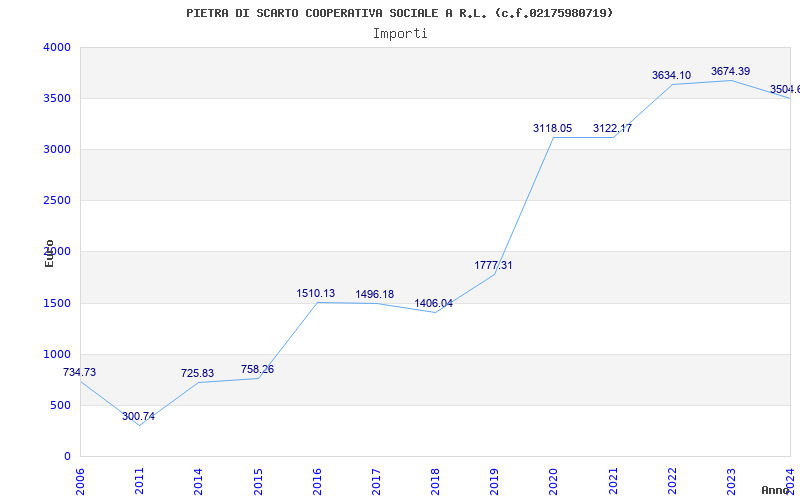Image resolution: width=800 pixels, height=500 pixels.
Task: Click the 2014 x-axis year label
Action: [x=198, y=482]
